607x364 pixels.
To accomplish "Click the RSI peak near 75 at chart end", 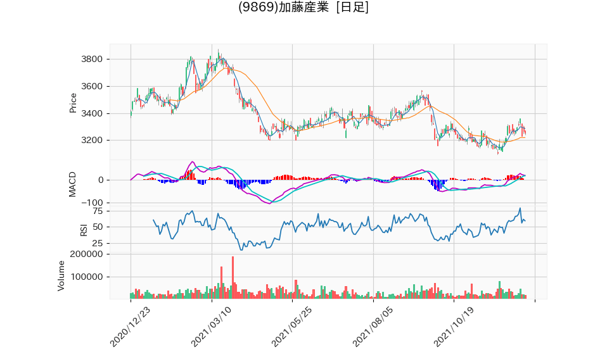I will click(520, 209).
